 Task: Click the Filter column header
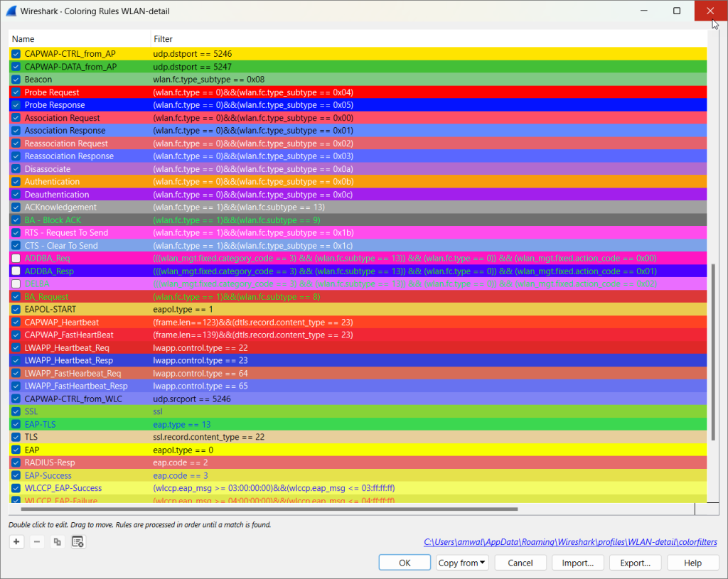tap(164, 39)
